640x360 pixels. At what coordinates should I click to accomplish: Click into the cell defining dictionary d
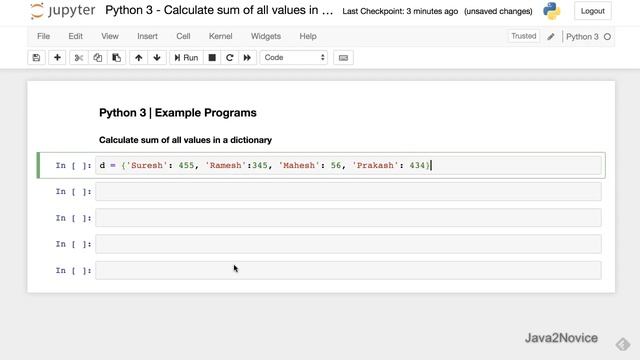coord(348,165)
